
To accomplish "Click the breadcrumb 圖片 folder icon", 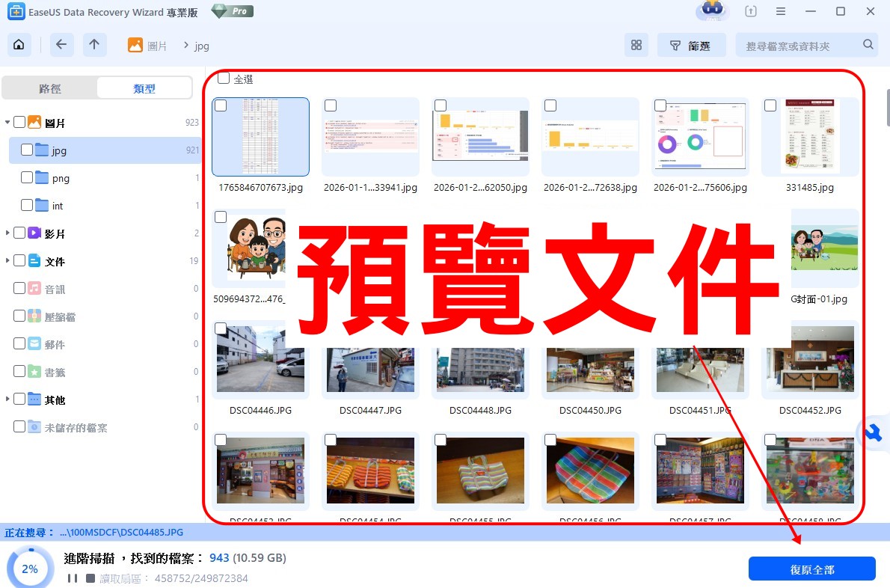I will coord(135,46).
